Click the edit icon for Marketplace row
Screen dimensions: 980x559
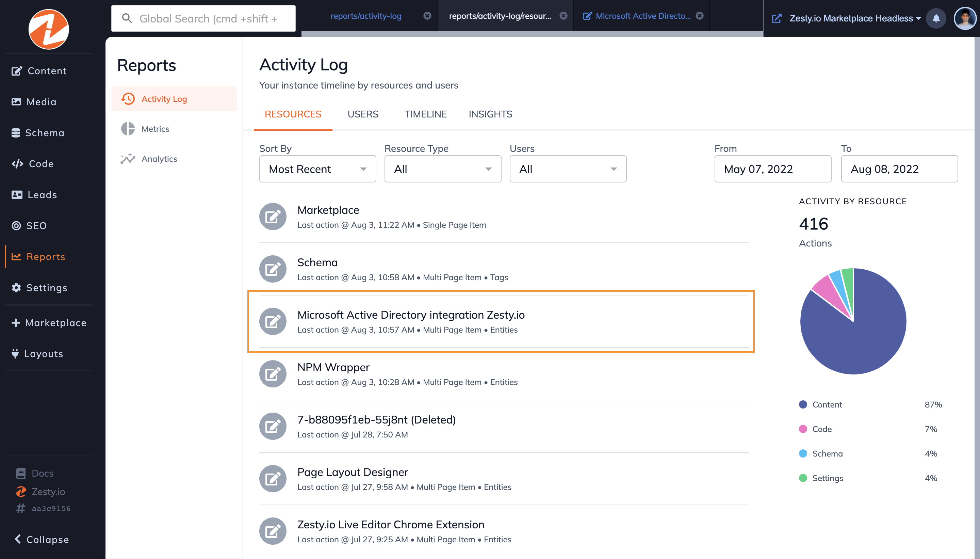tap(273, 217)
